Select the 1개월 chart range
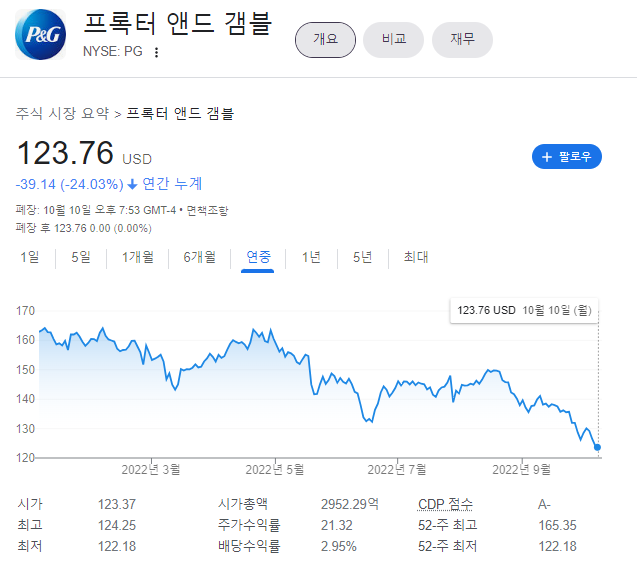The height and width of the screenshot is (566, 637). point(138,257)
